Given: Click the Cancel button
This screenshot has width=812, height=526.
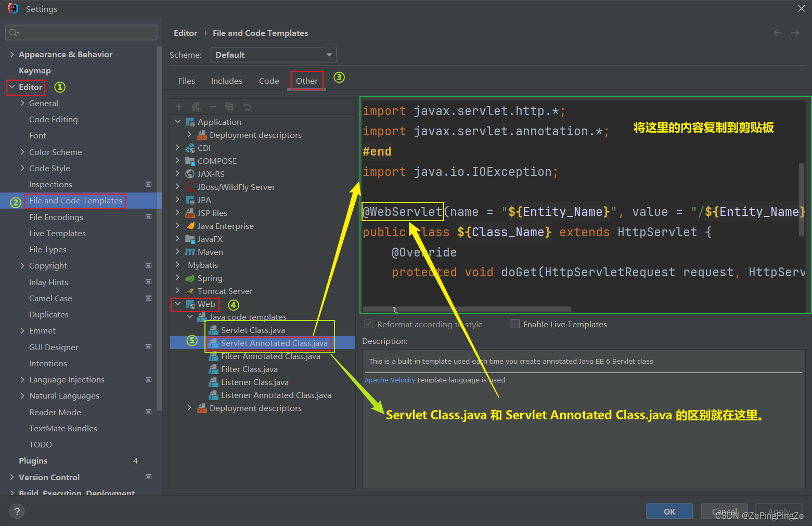Looking at the screenshot, I should click(724, 511).
